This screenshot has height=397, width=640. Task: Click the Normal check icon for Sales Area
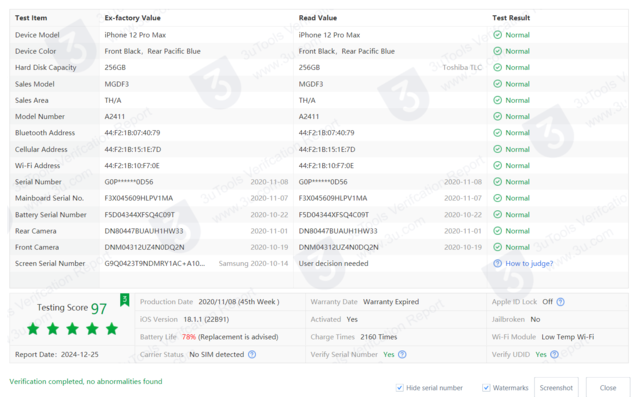[497, 100]
